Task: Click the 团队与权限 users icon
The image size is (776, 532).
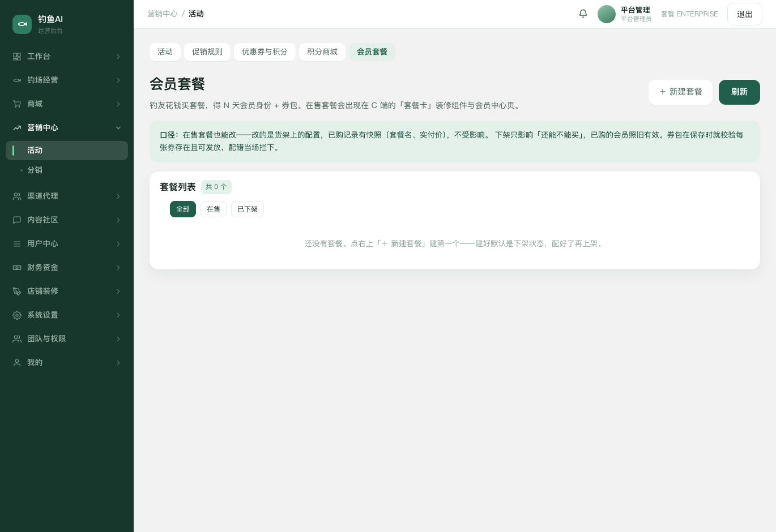Action: (x=17, y=339)
